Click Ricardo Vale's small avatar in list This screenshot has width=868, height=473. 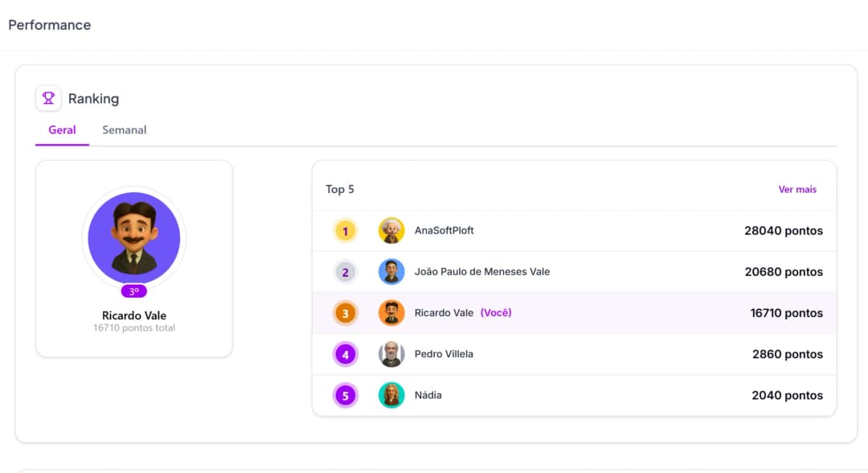point(391,313)
